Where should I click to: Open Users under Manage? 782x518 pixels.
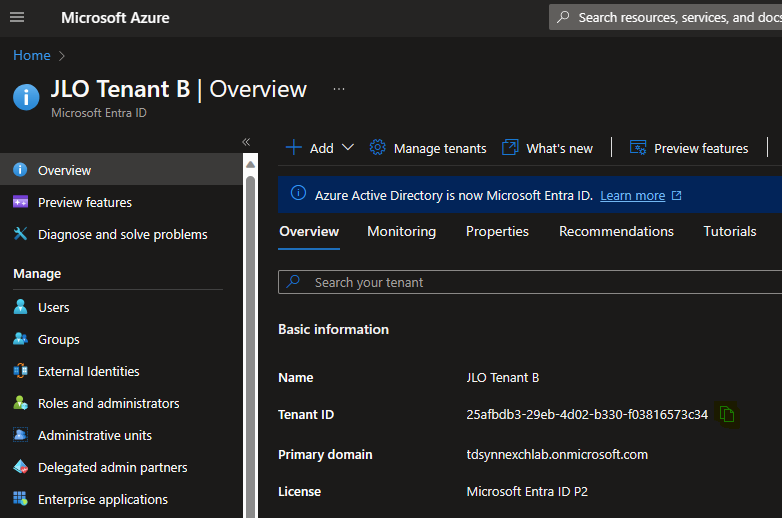121,307
